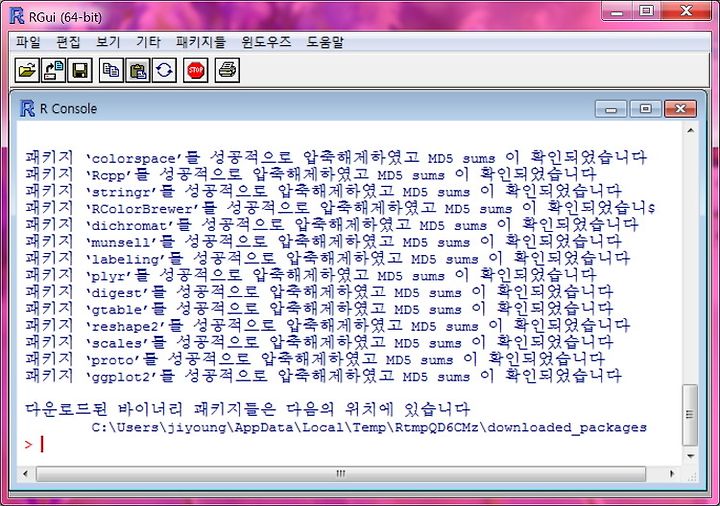This screenshot has width=720, height=506.
Task: Click the Copy and paste refresh icon
Action: pos(164,70)
